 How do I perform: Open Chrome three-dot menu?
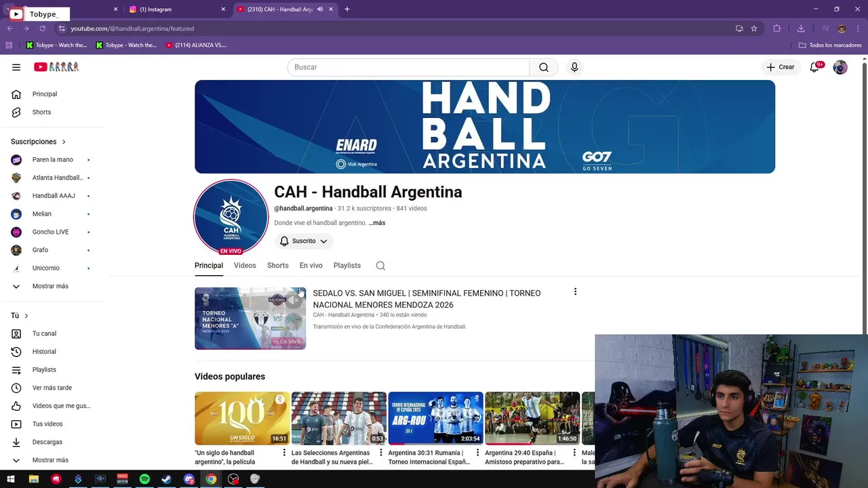(x=859, y=28)
